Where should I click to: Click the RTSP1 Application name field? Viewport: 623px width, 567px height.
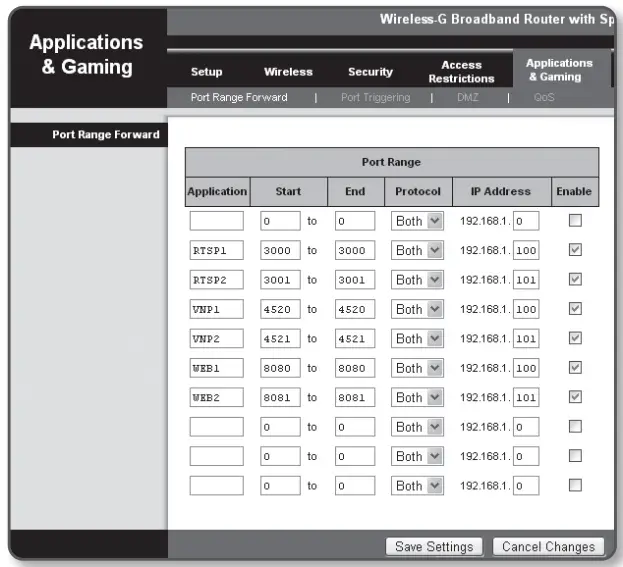[216, 250]
